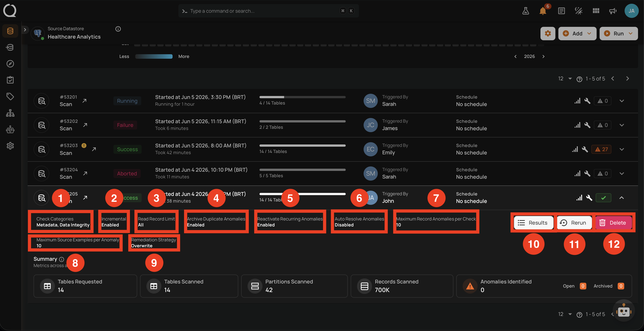Open notifications bell with 6 badge
The width and height of the screenshot is (644, 331).
tap(543, 10)
